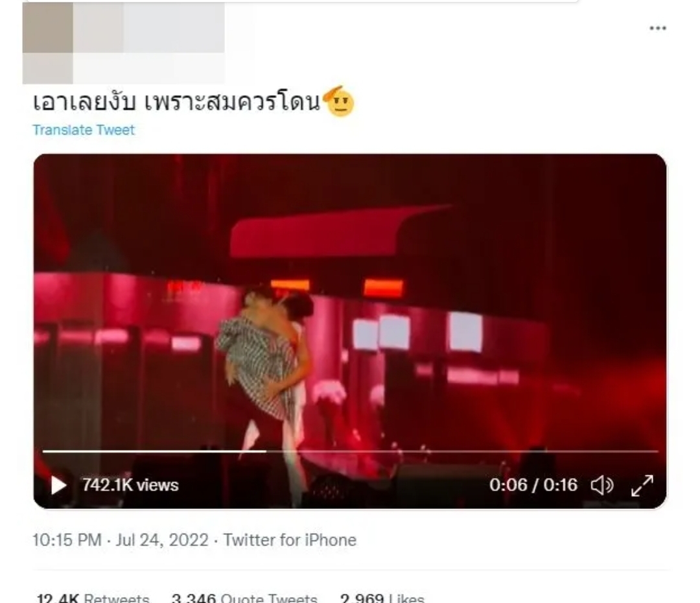Viewport: 700px width, 603px height.
Task: Click the 0:06 / 0:16 time display
Action: click(x=533, y=485)
